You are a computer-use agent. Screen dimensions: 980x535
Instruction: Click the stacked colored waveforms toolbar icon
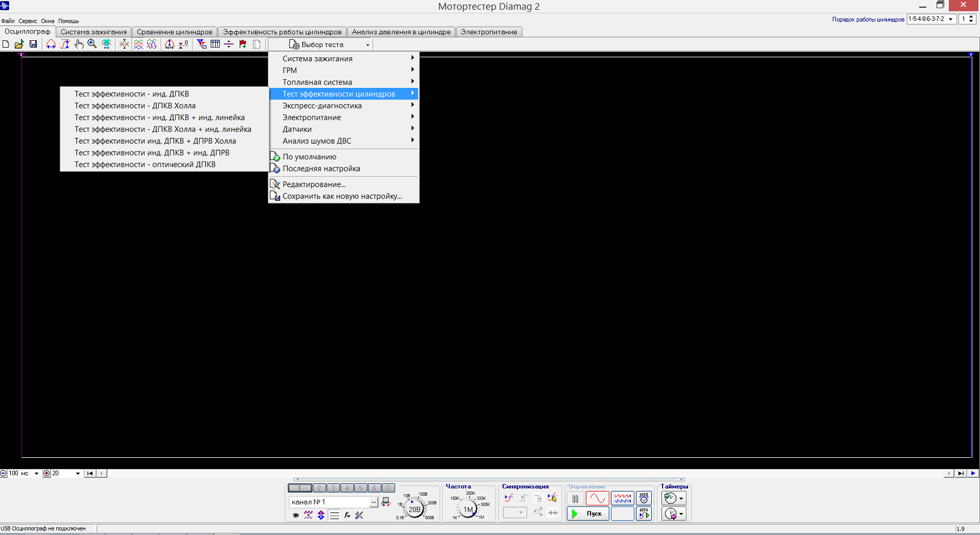pyautogui.click(x=138, y=44)
